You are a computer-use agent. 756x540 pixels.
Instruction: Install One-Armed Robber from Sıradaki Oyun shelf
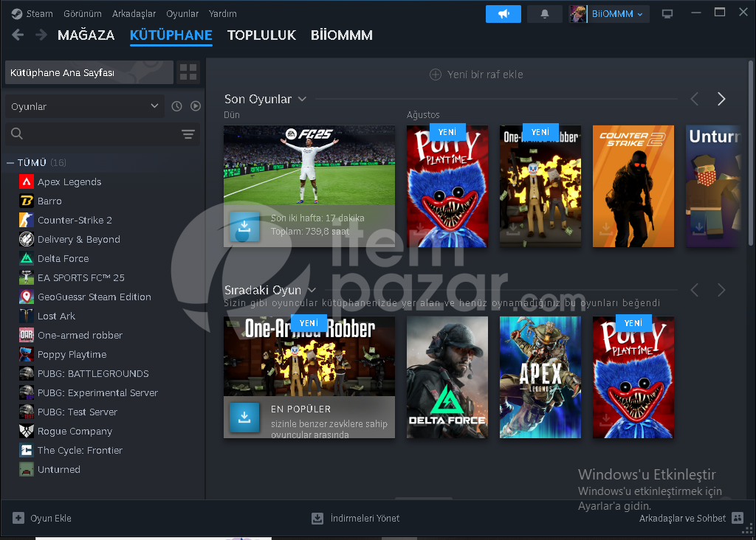(x=244, y=417)
